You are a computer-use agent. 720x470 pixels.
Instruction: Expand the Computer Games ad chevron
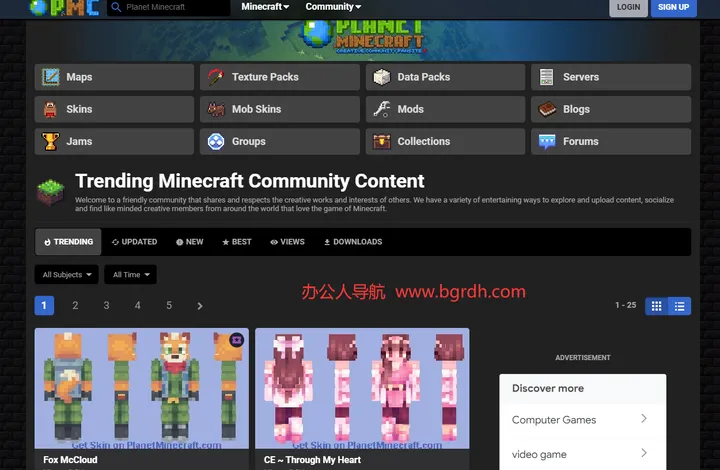point(644,419)
